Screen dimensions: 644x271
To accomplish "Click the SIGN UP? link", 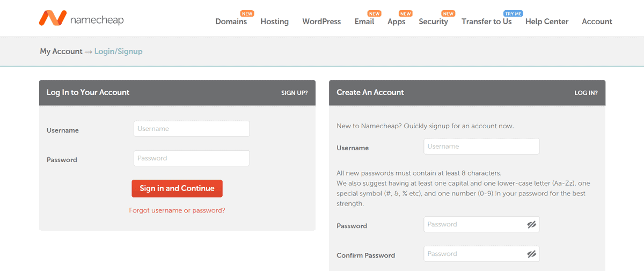I will tap(295, 93).
